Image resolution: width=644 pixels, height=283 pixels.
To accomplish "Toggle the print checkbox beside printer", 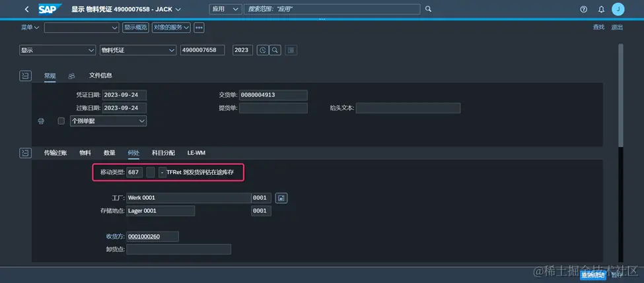I will point(61,121).
